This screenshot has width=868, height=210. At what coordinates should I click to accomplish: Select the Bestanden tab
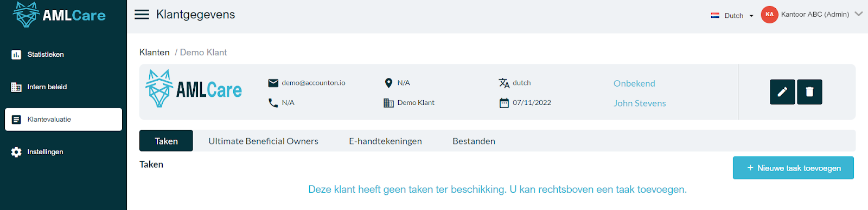click(x=474, y=141)
